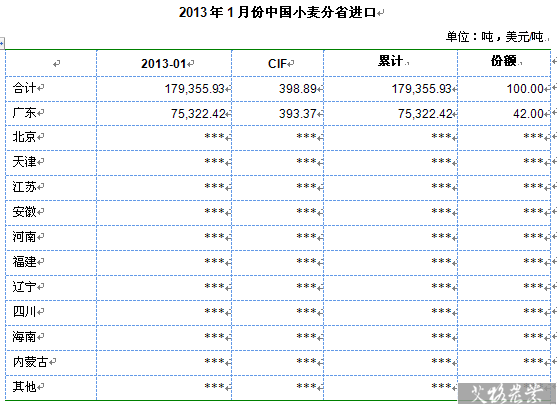Click the watermark logo in bottom corner

(x=507, y=394)
